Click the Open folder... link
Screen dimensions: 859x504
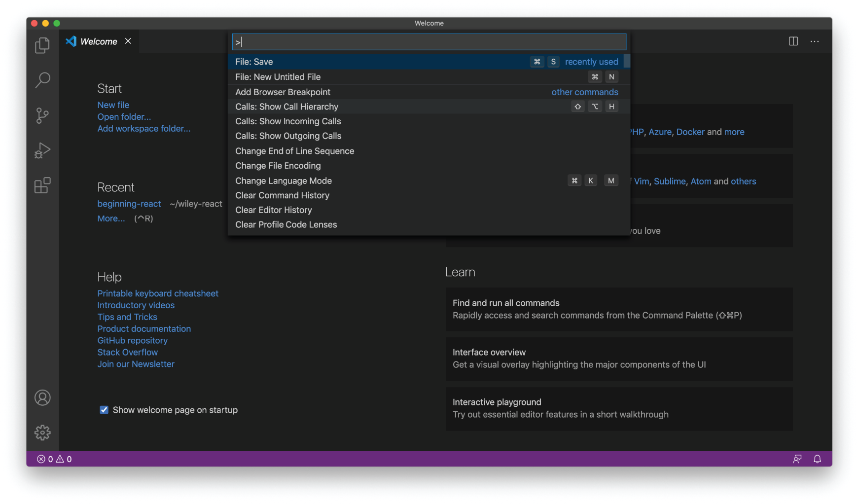coord(124,116)
